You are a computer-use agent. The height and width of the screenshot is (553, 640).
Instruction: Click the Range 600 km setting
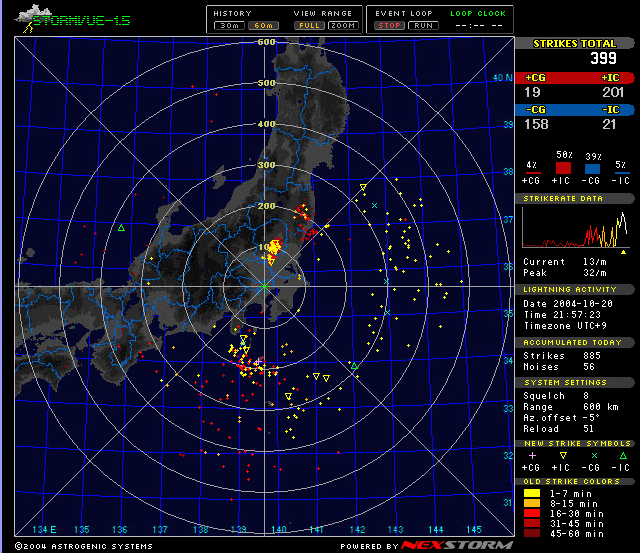pyautogui.click(x=571, y=406)
